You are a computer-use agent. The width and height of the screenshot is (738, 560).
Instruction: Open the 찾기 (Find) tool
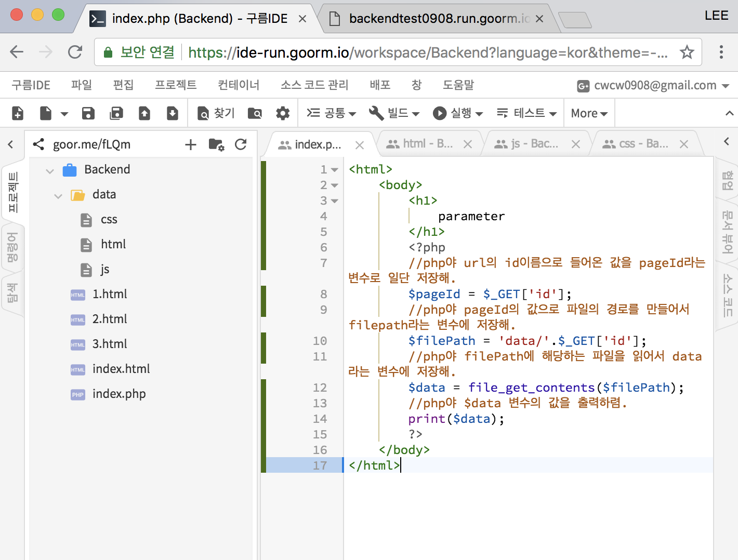215,113
